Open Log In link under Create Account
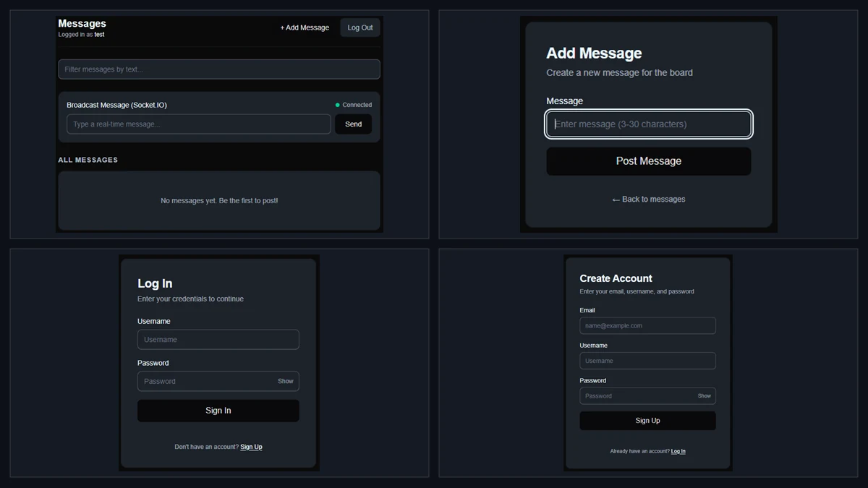868x488 pixels. (678, 451)
